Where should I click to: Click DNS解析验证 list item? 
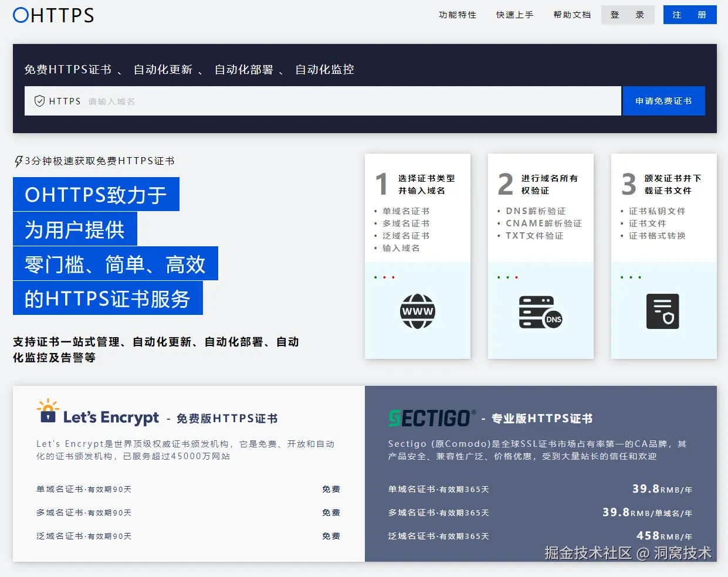pyautogui.click(x=536, y=211)
